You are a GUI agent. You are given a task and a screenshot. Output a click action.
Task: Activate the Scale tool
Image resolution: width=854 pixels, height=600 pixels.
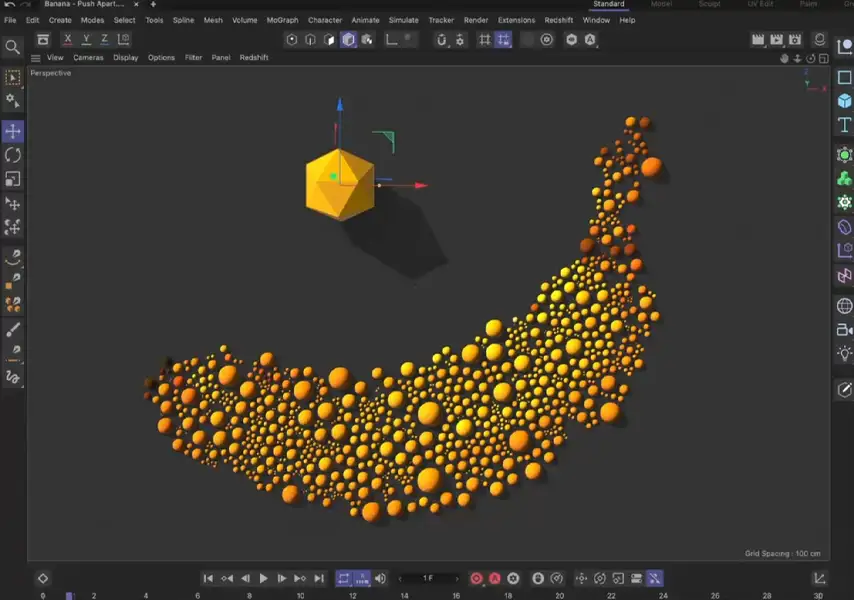tap(13, 180)
